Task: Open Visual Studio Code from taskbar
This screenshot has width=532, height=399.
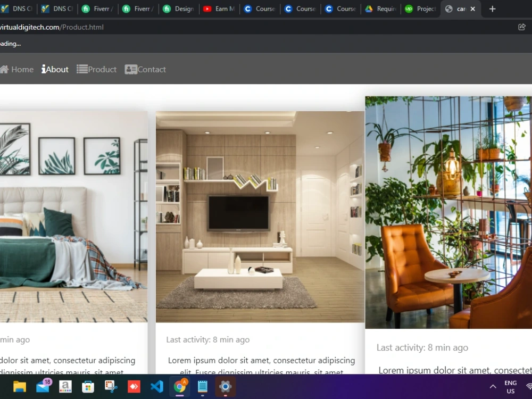Action: tap(157, 386)
